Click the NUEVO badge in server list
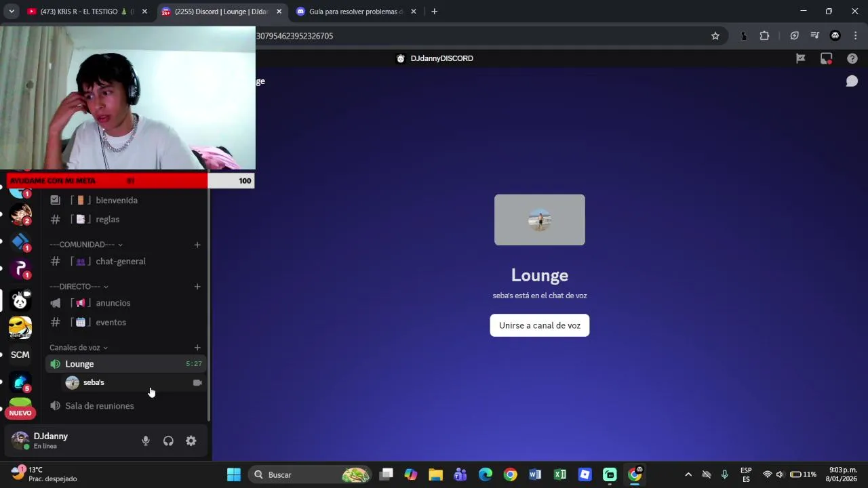Viewport: 868px width, 488px height. [x=20, y=413]
